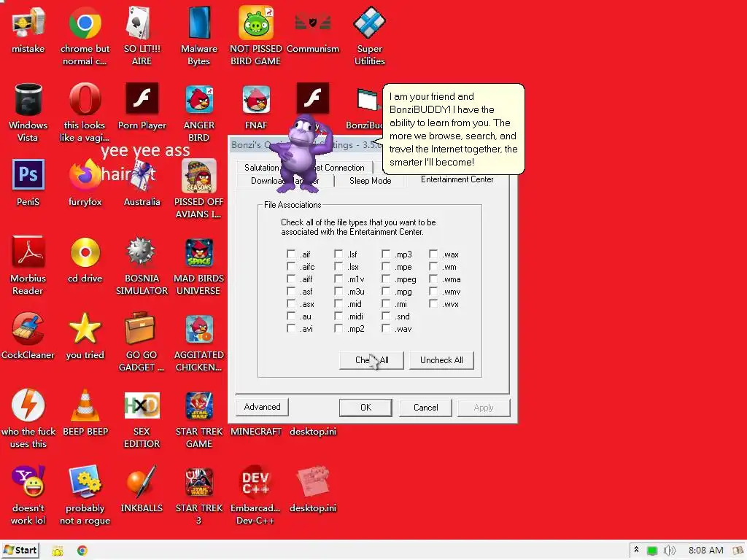The image size is (747, 560).
Task: Confirm with the OK button
Action: tap(365, 407)
